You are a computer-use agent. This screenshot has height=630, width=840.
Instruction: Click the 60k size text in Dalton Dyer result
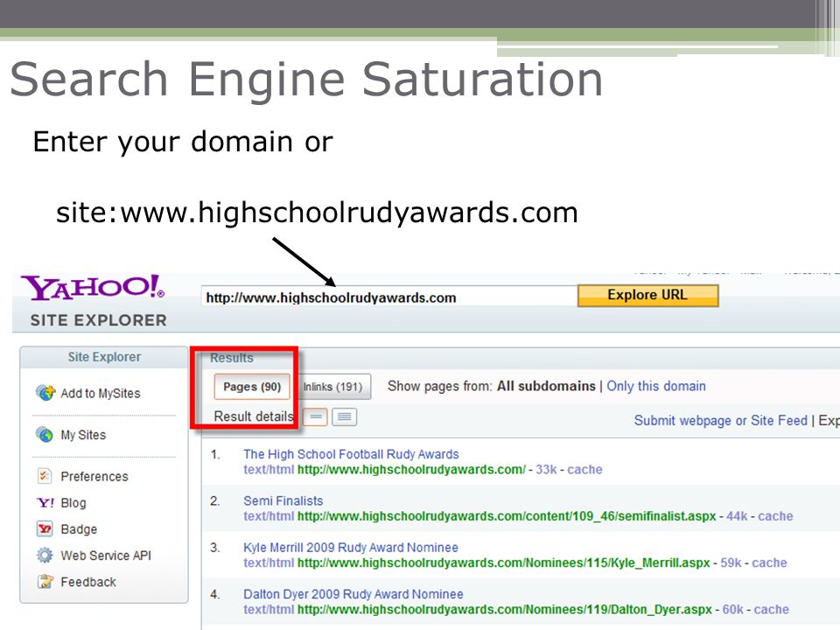[733, 610]
